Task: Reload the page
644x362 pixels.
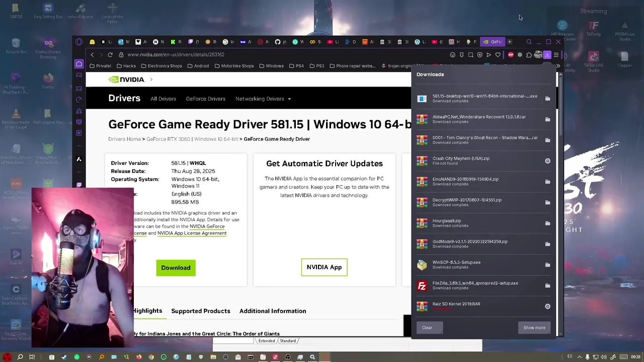Action: point(111,55)
